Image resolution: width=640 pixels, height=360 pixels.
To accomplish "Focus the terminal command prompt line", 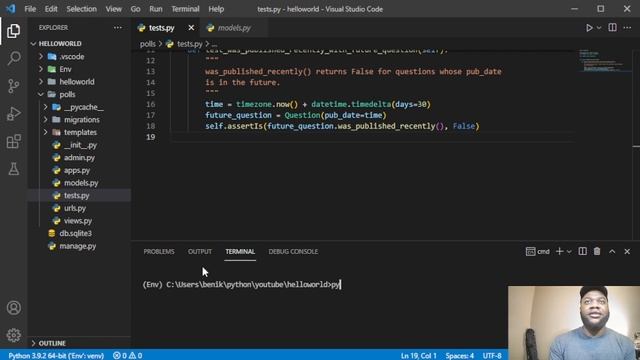I will pyautogui.click(x=241, y=284).
